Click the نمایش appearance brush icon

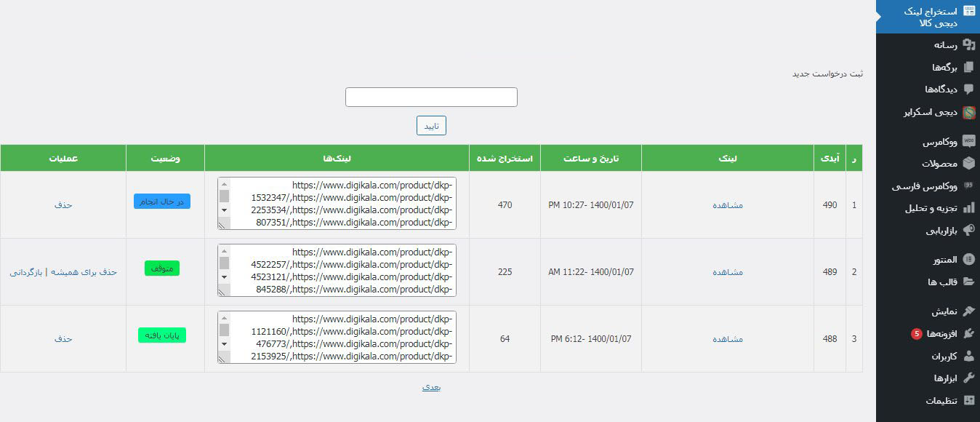pos(968,311)
